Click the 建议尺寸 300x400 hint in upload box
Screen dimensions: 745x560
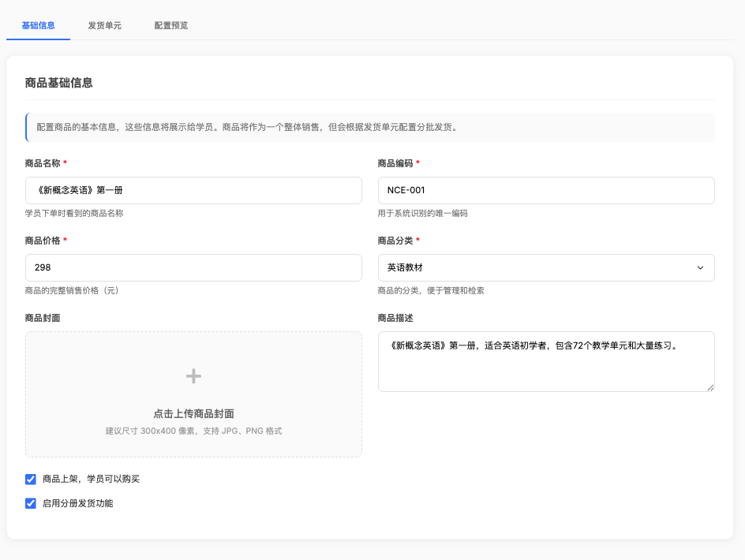point(193,431)
